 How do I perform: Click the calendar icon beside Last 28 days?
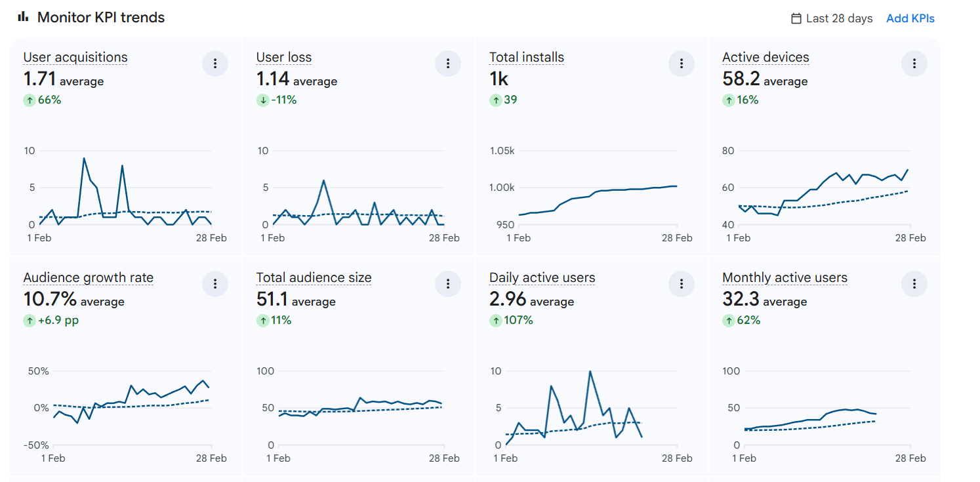(796, 18)
